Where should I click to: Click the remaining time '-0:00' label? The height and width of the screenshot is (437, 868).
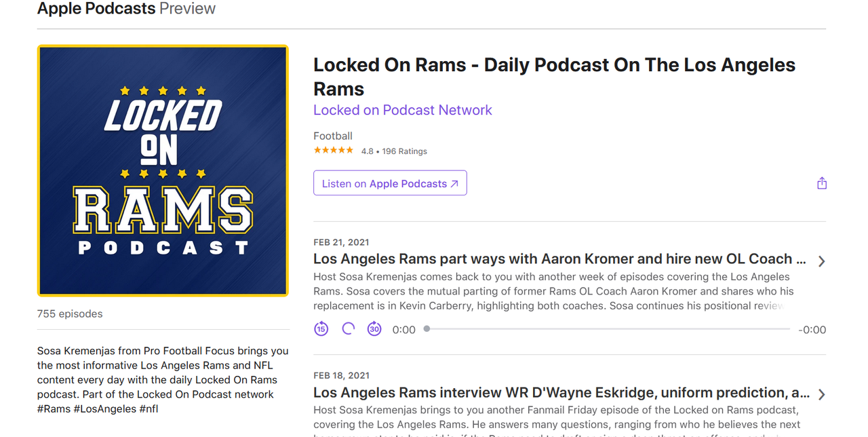pyautogui.click(x=812, y=330)
